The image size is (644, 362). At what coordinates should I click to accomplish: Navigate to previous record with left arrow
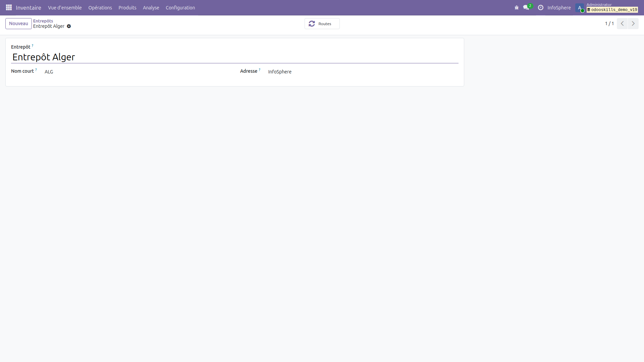[x=622, y=23]
